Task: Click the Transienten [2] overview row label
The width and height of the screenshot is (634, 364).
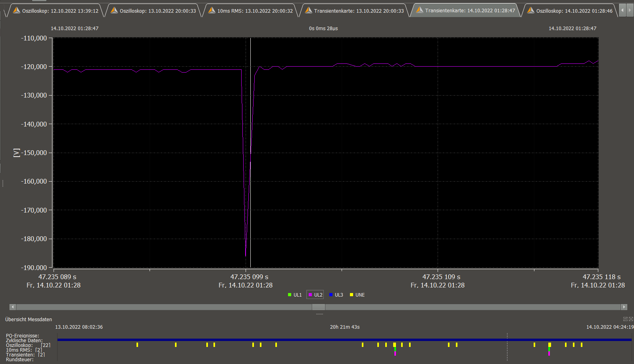Action: pos(25,355)
